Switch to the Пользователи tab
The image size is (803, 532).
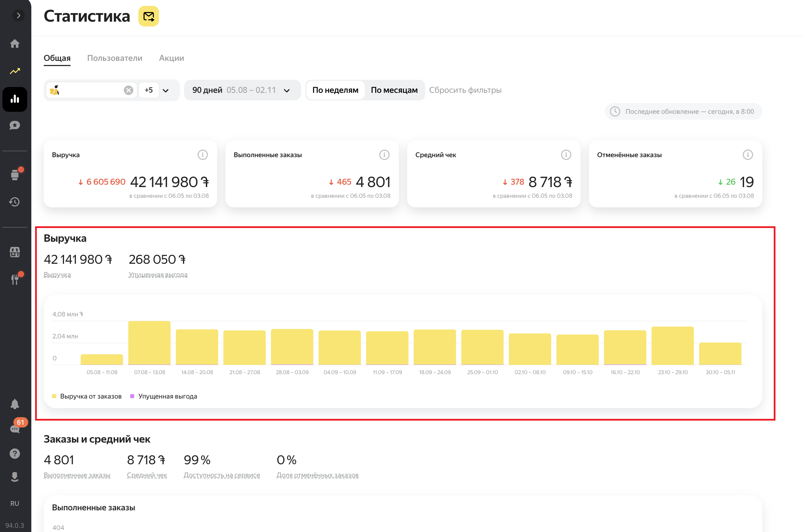tap(115, 58)
